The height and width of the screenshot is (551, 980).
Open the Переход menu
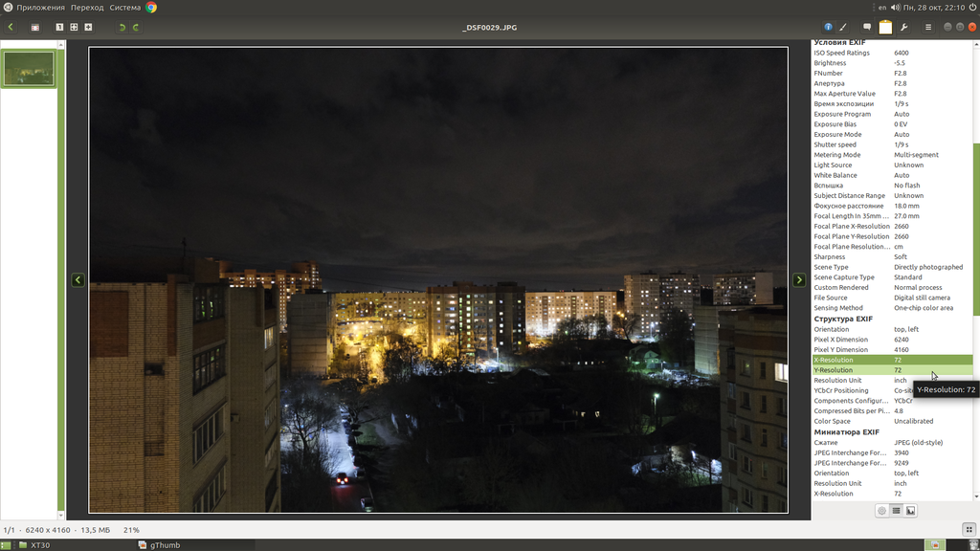[87, 8]
